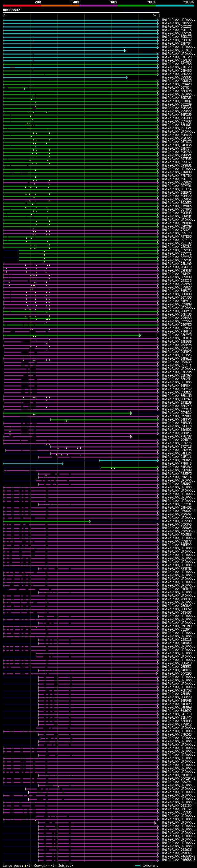This screenshot has height=868, width=197.
Task: Click the short cyan alignment bar for C6T9L8
Action: pyautogui.click(x=64, y=50)
